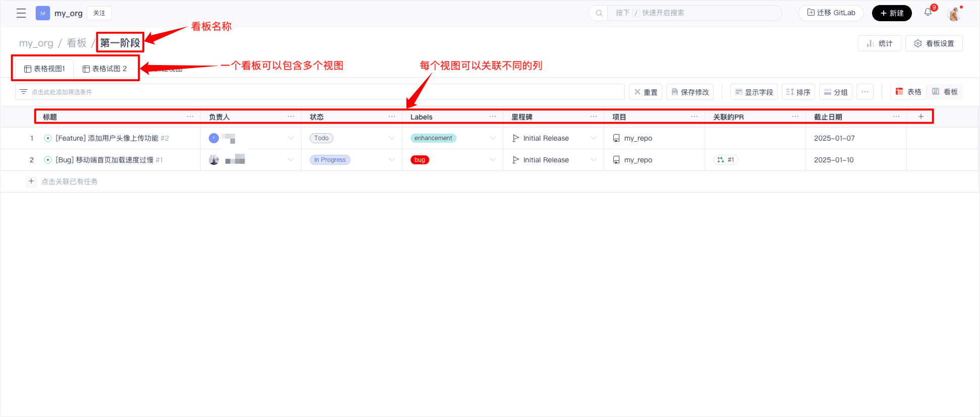Switch to 表格 table layout
Image resolution: width=980 pixels, height=417 pixels.
pos(908,92)
